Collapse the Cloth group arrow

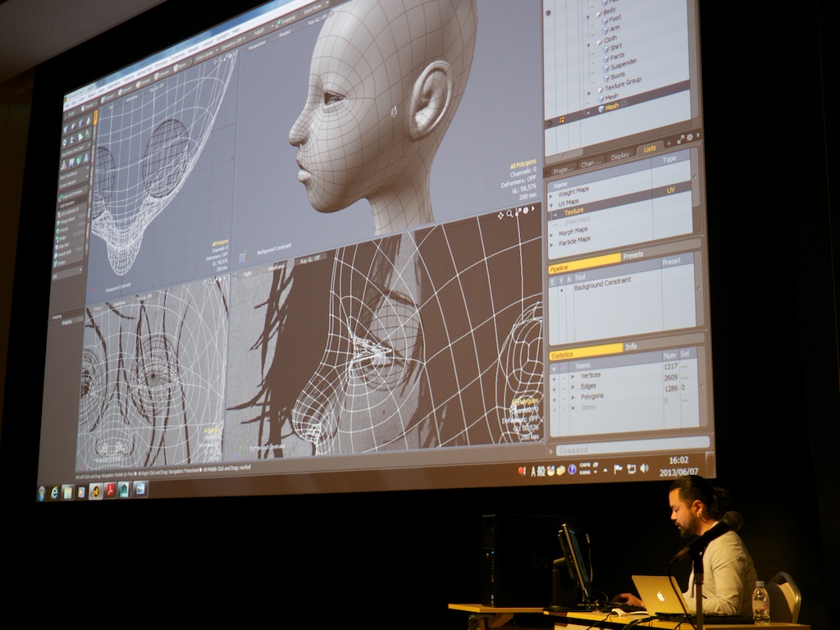(x=589, y=46)
